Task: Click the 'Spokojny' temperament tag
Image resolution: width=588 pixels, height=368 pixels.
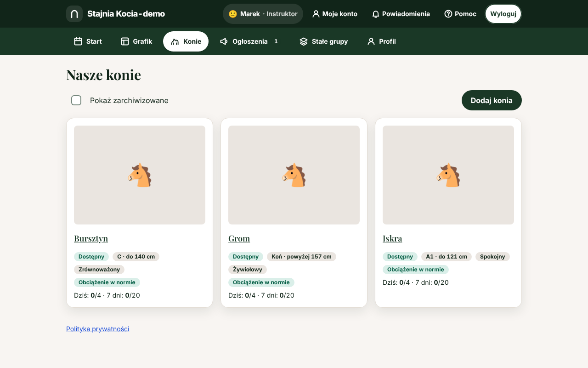Action: (x=492, y=257)
